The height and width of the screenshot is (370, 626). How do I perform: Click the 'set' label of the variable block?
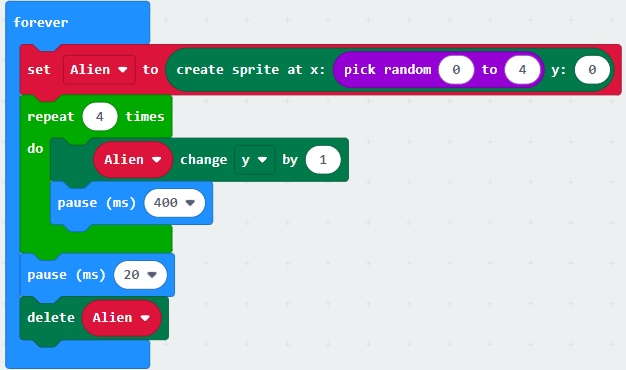(x=39, y=70)
